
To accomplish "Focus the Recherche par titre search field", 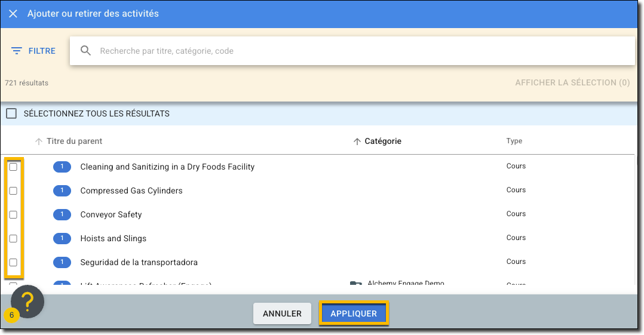I will click(358, 51).
